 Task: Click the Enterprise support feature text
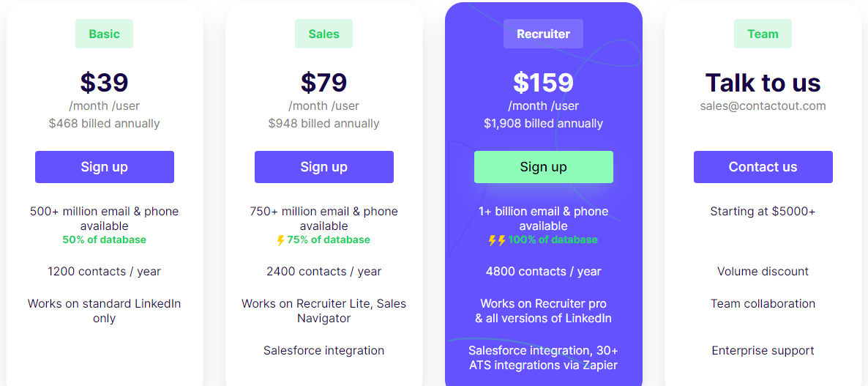[x=763, y=351]
